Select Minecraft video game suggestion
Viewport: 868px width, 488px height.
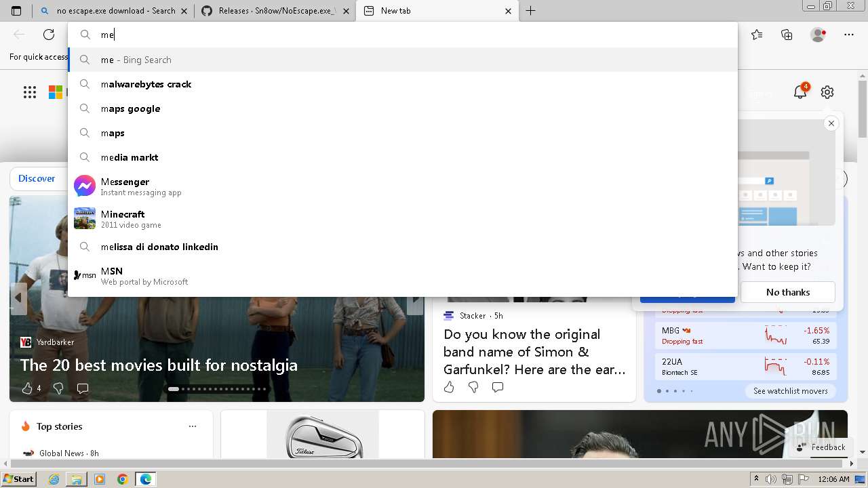point(403,218)
